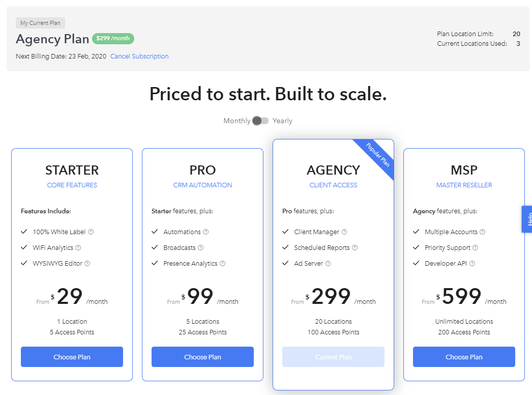Choose the Pro plan
Screen dimensions: 532x395
pos(202,357)
